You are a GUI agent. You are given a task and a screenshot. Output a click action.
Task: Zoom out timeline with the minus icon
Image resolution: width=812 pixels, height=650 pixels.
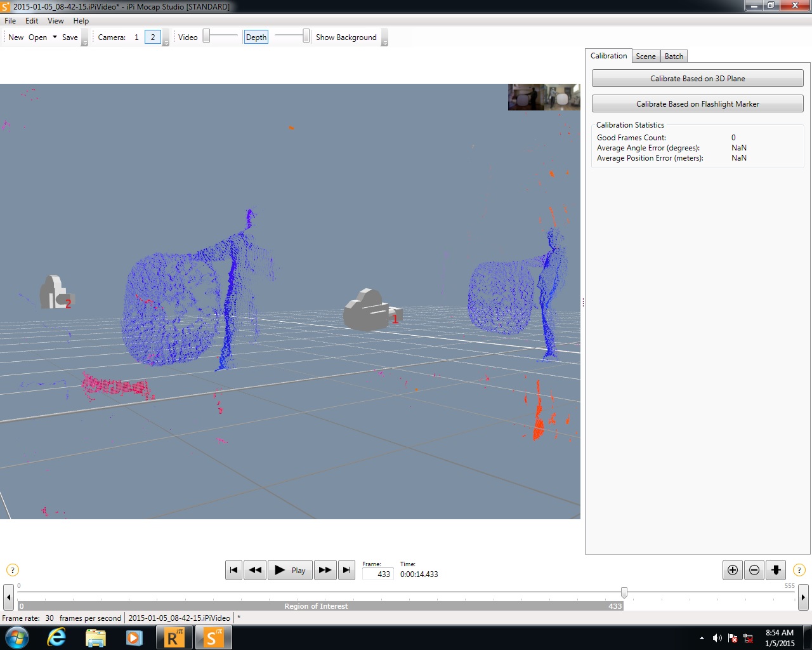(754, 570)
